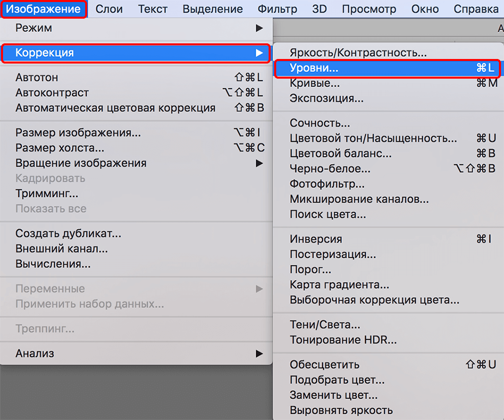The width and height of the screenshot is (504, 420).
Task: Apply Автотон to the image
Action: [37, 78]
